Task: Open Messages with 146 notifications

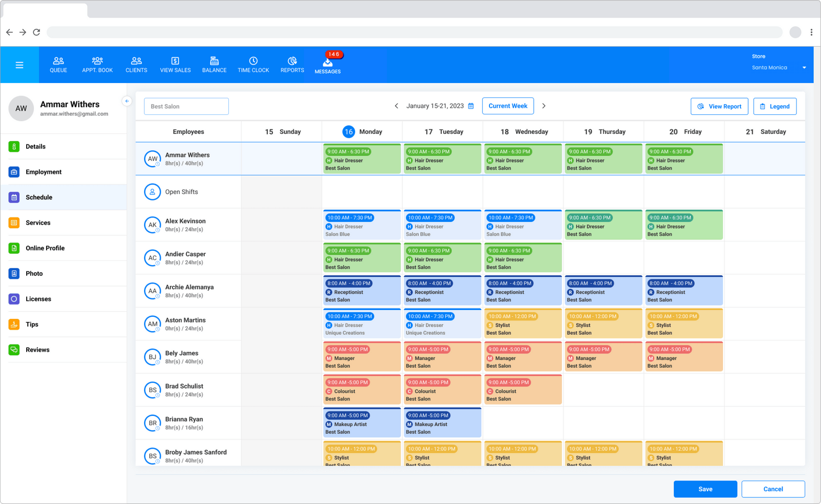Action: pos(327,65)
